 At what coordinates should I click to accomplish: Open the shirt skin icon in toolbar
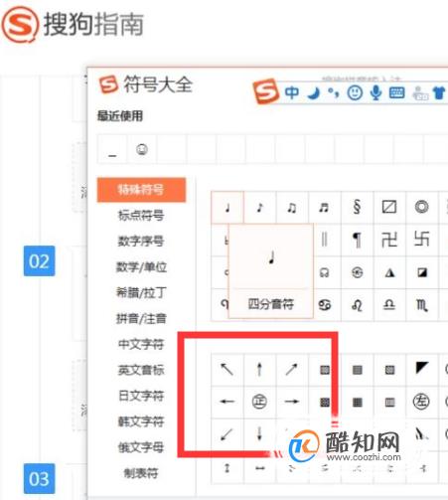[439, 93]
